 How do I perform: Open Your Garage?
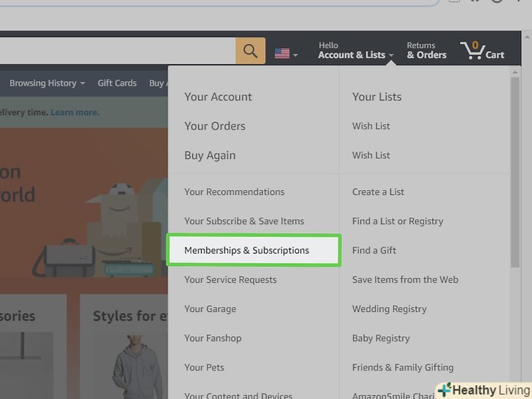[210, 309]
